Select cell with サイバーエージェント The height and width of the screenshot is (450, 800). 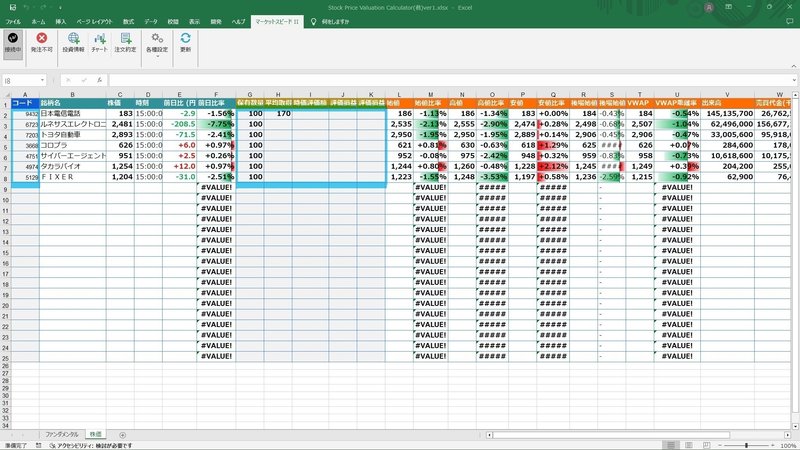coord(72,156)
